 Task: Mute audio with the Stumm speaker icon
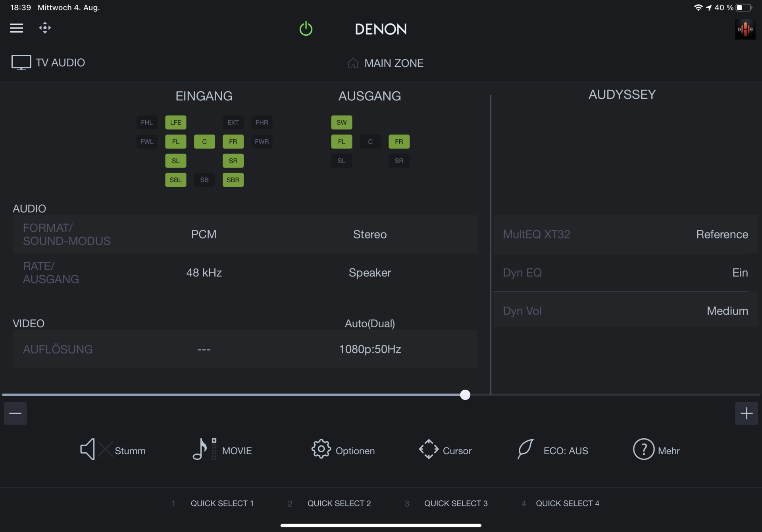(x=113, y=450)
